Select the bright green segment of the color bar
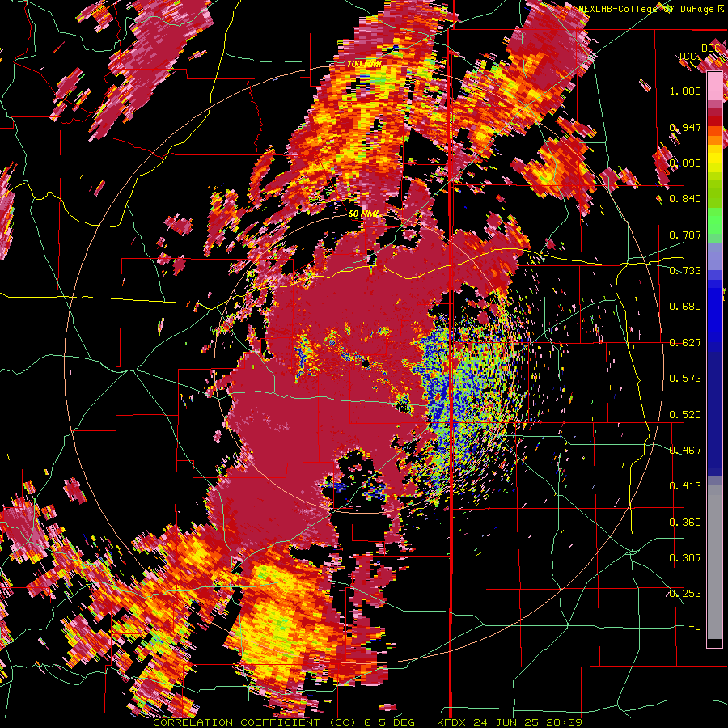Viewport: 728px width, 728px height. tap(714, 221)
